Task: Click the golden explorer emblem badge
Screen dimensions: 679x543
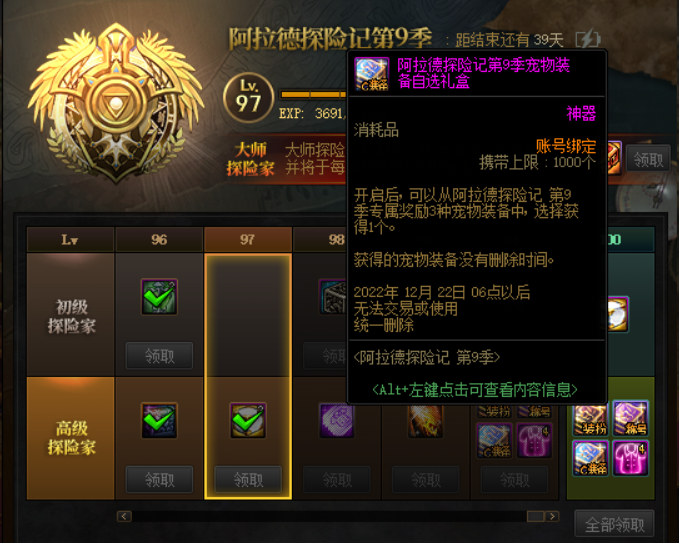Action: (x=116, y=104)
